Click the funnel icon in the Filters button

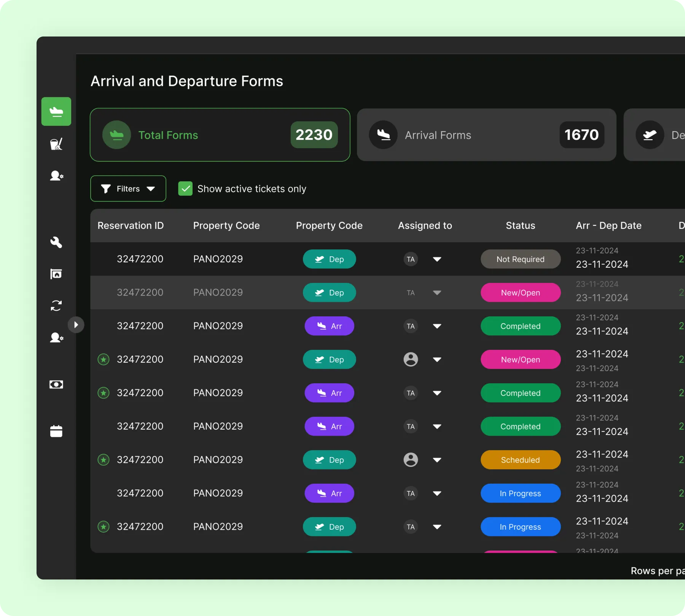pyautogui.click(x=106, y=189)
